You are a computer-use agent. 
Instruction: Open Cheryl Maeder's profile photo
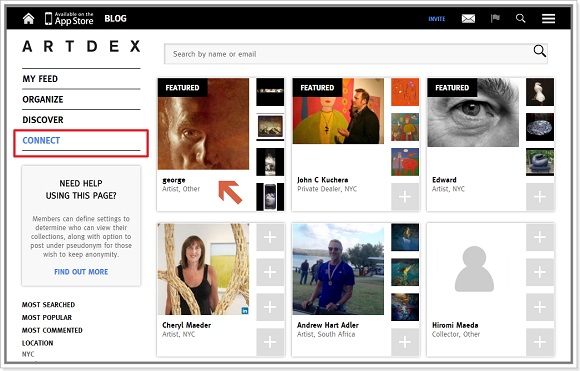point(203,269)
